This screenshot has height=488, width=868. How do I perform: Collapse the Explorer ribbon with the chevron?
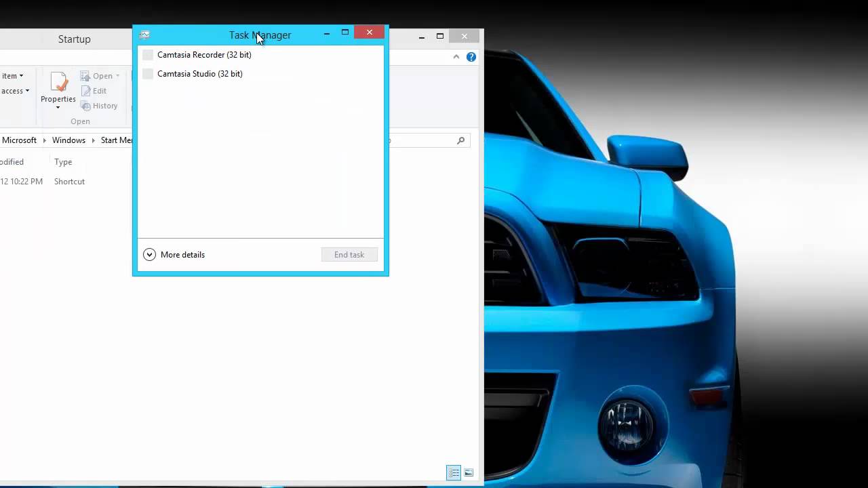tap(456, 57)
